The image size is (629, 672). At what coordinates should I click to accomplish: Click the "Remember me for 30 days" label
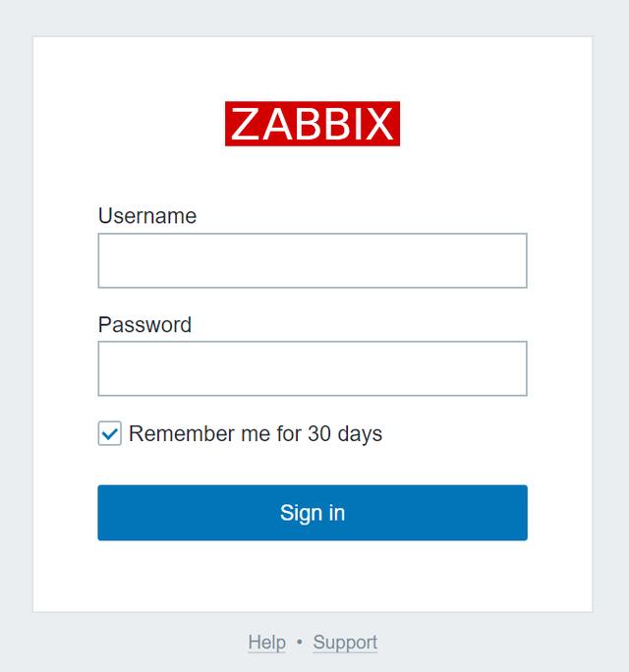click(x=256, y=433)
